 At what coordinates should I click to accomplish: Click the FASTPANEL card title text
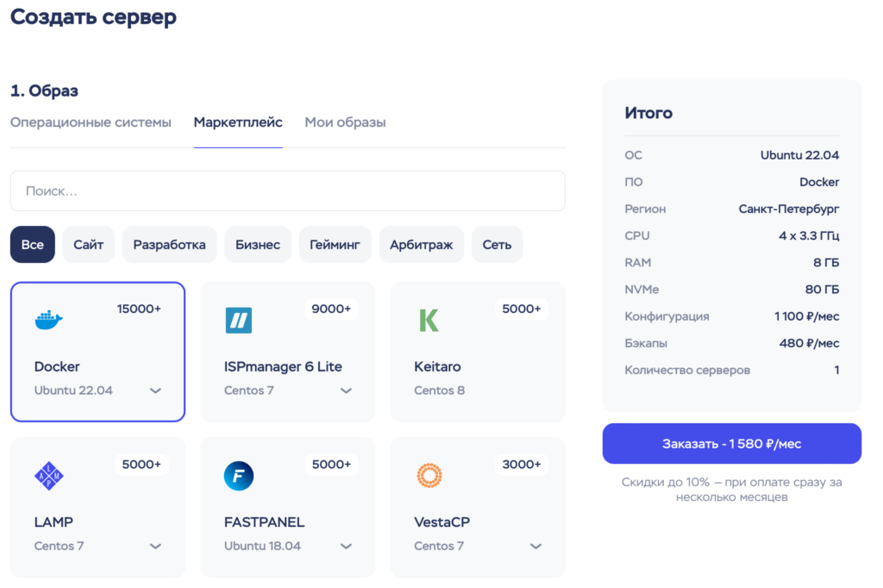pos(264,522)
